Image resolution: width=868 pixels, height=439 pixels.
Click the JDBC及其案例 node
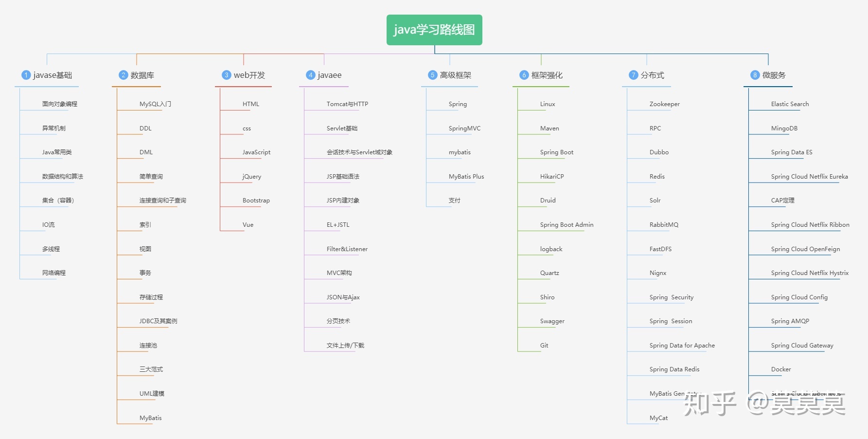(158, 321)
